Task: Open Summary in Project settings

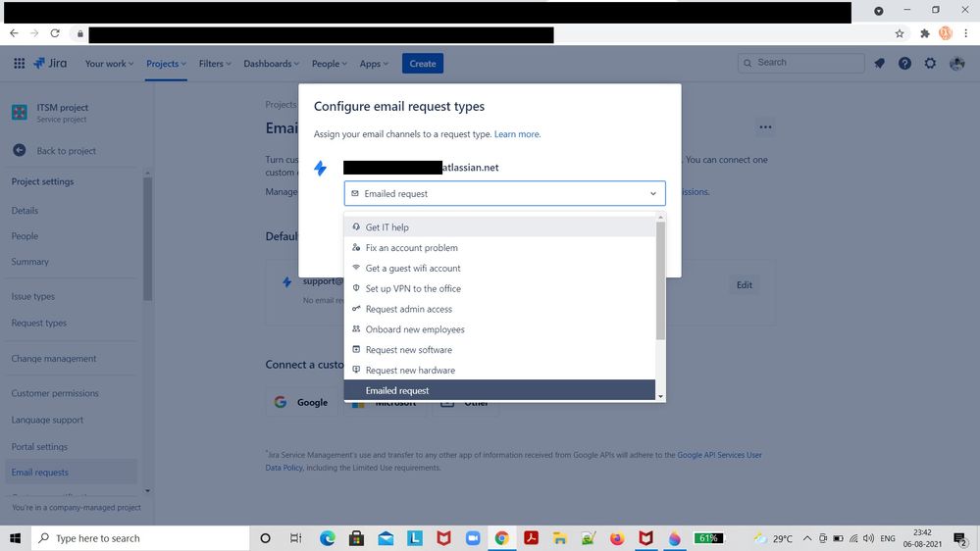Action: pos(30,262)
